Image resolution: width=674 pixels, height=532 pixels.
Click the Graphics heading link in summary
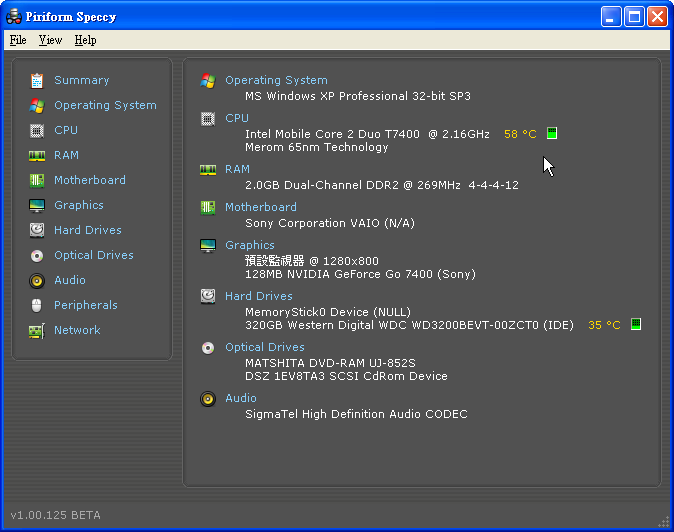pyautogui.click(x=250, y=245)
